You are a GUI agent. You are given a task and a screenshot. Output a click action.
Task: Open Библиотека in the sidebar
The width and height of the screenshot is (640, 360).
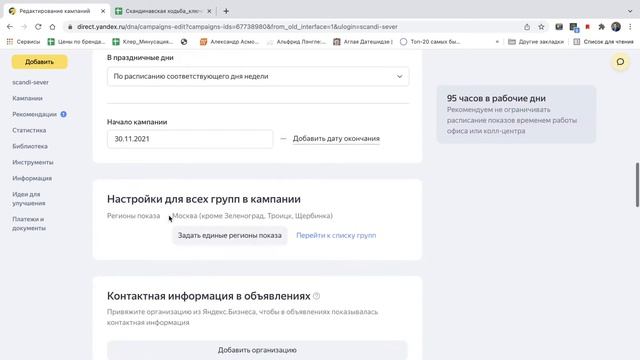pos(30,146)
